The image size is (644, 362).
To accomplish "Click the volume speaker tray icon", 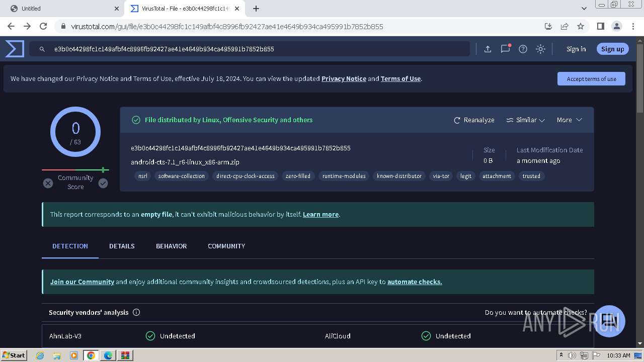I will [572, 355].
